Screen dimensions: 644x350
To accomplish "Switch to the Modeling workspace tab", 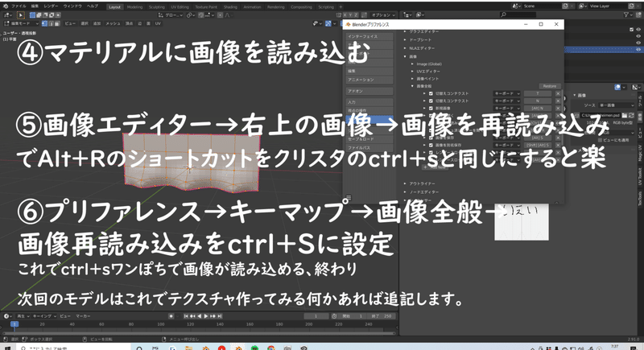I will click(134, 7).
